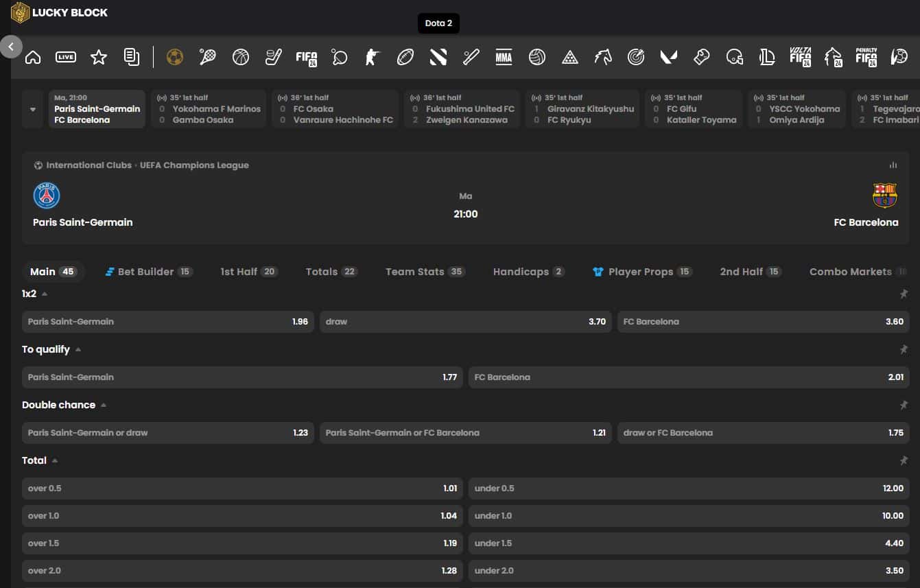This screenshot has height=588, width=920.
Task: Select the table tennis paddle icon
Action: pyautogui.click(x=340, y=58)
